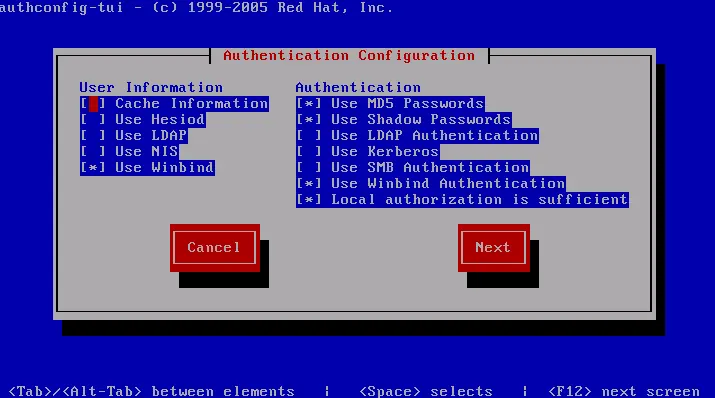The width and height of the screenshot is (715, 398).
Task: Click the Authentication section heading
Action: 358,88
